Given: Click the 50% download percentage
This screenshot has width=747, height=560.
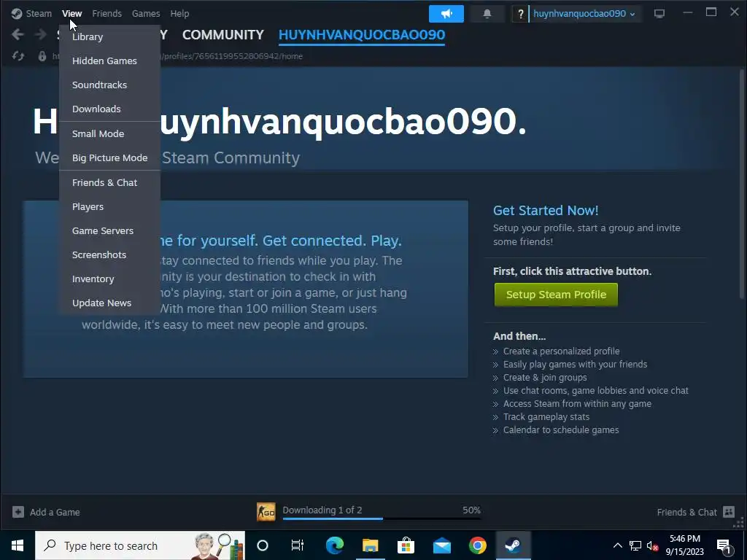Looking at the screenshot, I should click(x=471, y=510).
